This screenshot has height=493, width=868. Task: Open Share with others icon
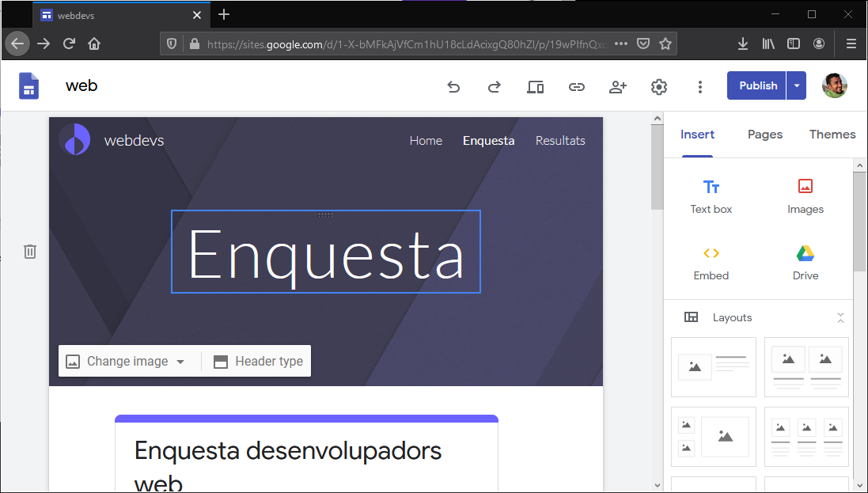(x=618, y=87)
